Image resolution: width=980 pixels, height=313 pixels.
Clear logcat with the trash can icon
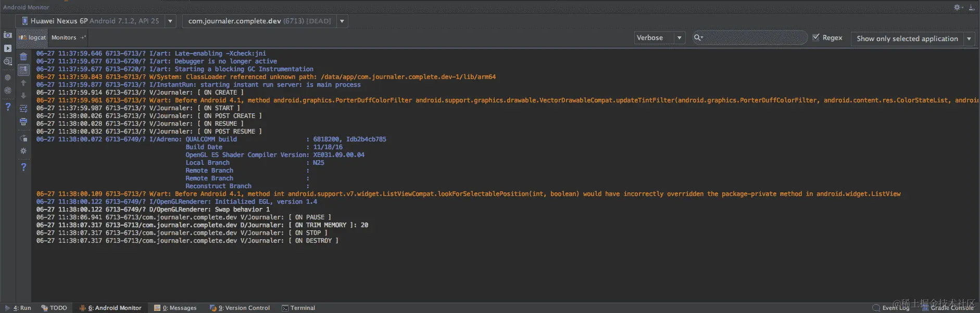coord(23,57)
